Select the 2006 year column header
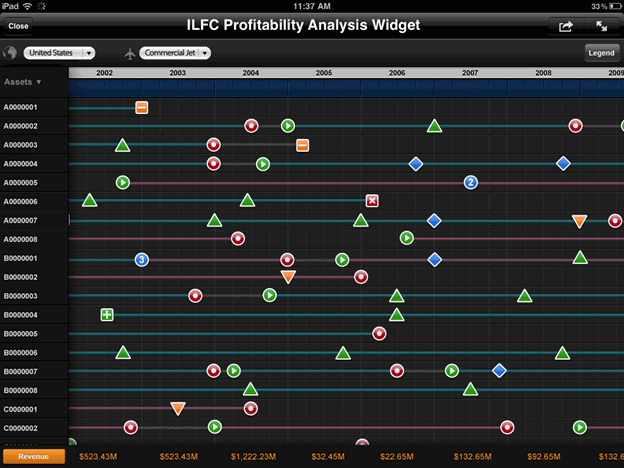 point(397,73)
